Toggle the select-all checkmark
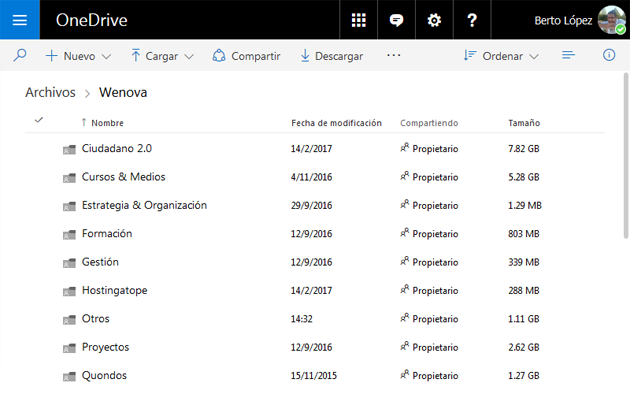The height and width of the screenshot is (394, 630). click(39, 120)
